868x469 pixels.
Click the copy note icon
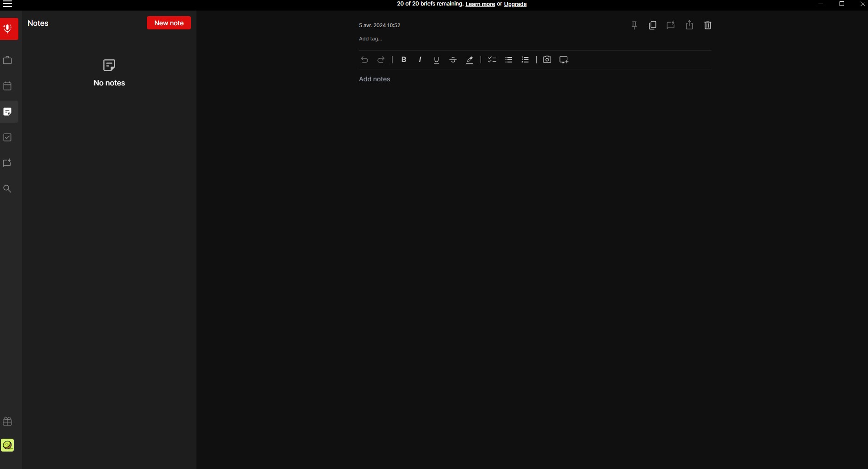click(653, 25)
